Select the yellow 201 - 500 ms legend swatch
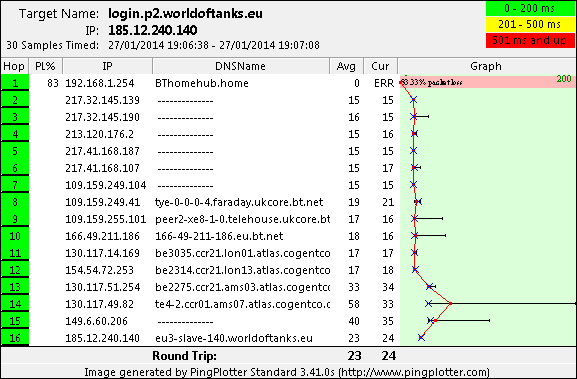This screenshot has width=577, height=379. pos(530,25)
